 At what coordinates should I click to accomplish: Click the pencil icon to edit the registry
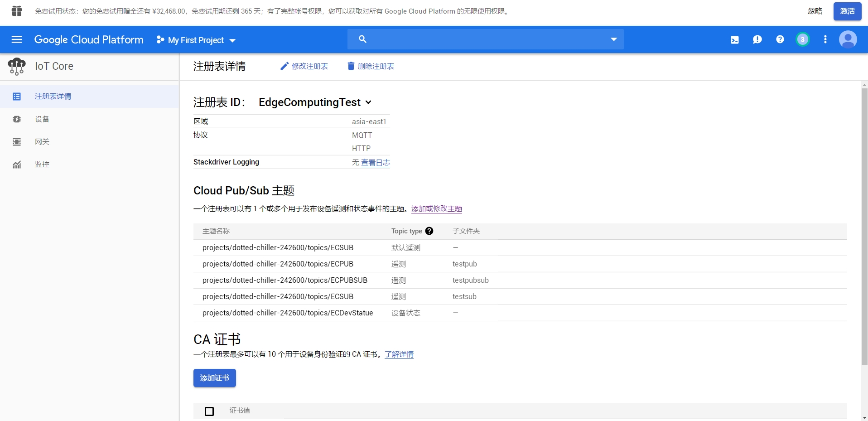(x=285, y=66)
